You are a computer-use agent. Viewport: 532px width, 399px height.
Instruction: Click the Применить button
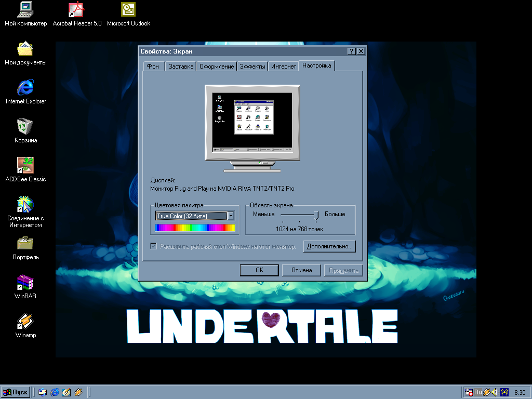(343, 270)
